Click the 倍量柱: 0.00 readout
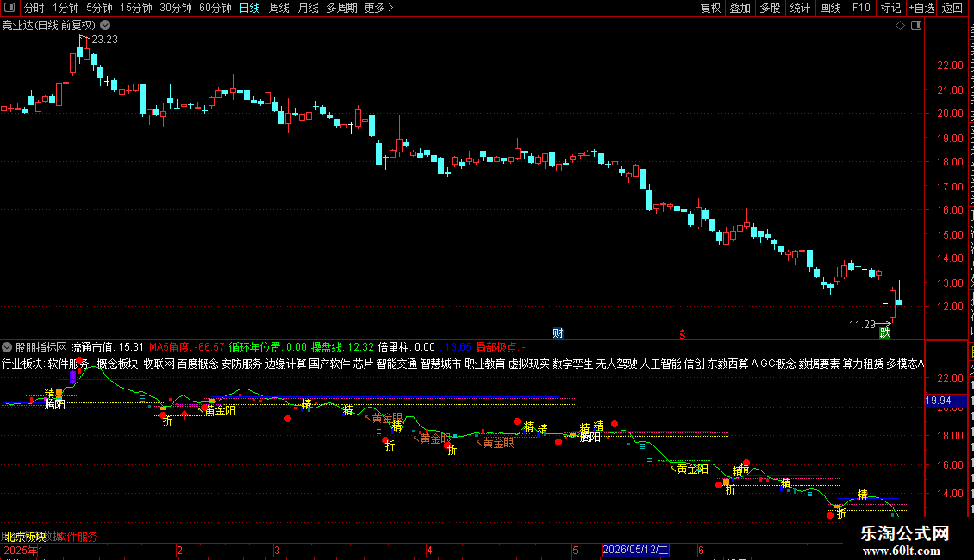The height and width of the screenshot is (560, 974). point(406,348)
